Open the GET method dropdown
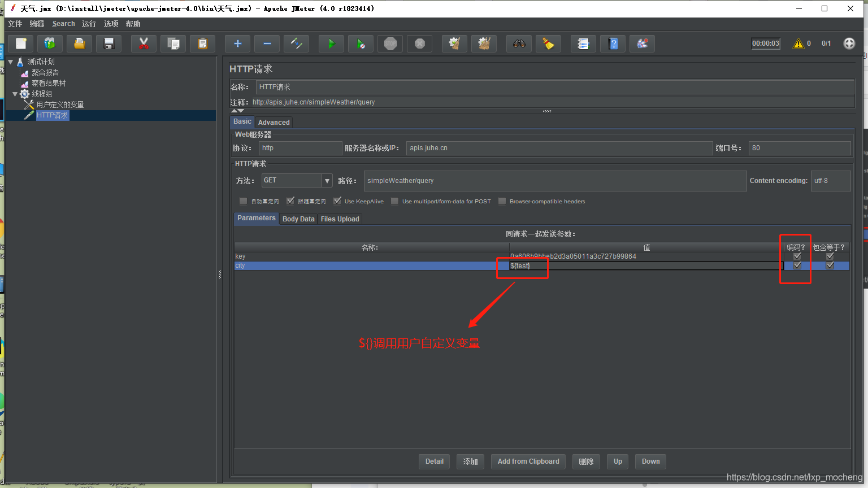 tap(327, 181)
